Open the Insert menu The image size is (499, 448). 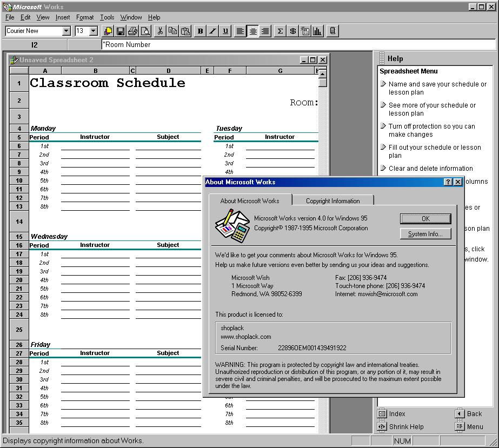click(63, 17)
